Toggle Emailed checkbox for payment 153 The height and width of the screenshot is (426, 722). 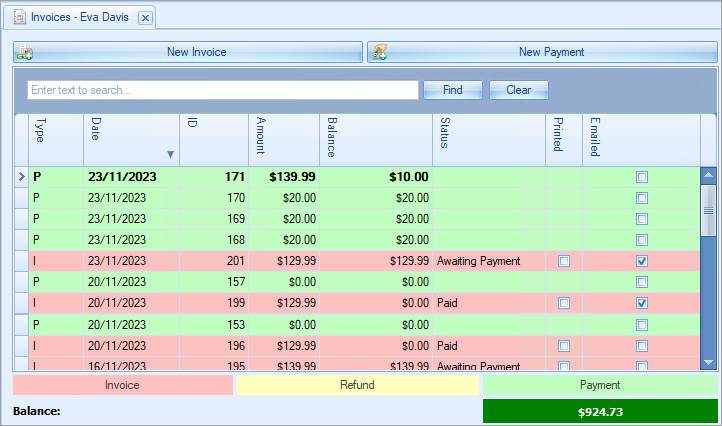(642, 325)
